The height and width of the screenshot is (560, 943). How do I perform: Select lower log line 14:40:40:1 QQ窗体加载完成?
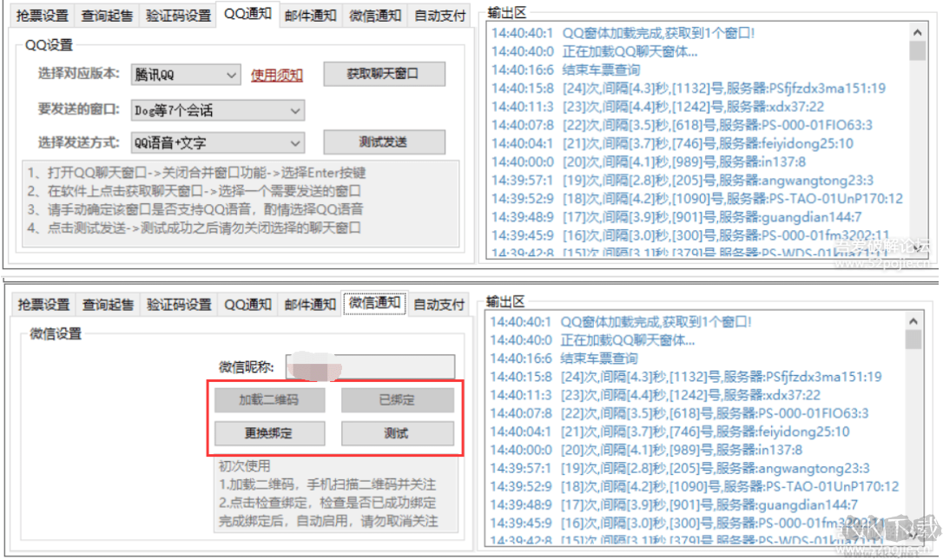coord(621,322)
